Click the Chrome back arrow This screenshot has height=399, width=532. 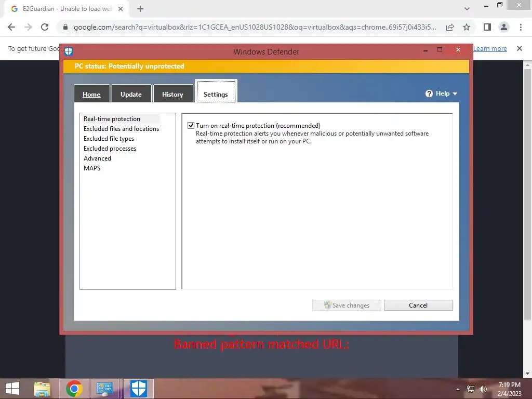(11, 27)
